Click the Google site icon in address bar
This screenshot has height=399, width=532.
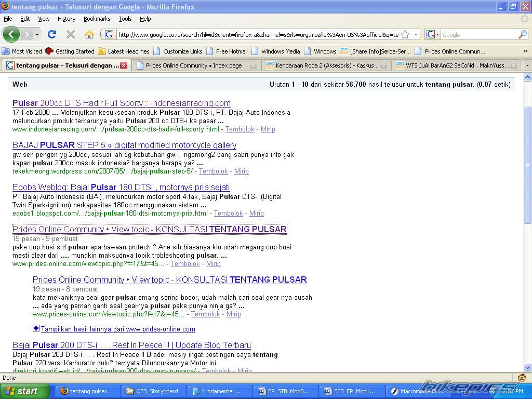click(109, 35)
